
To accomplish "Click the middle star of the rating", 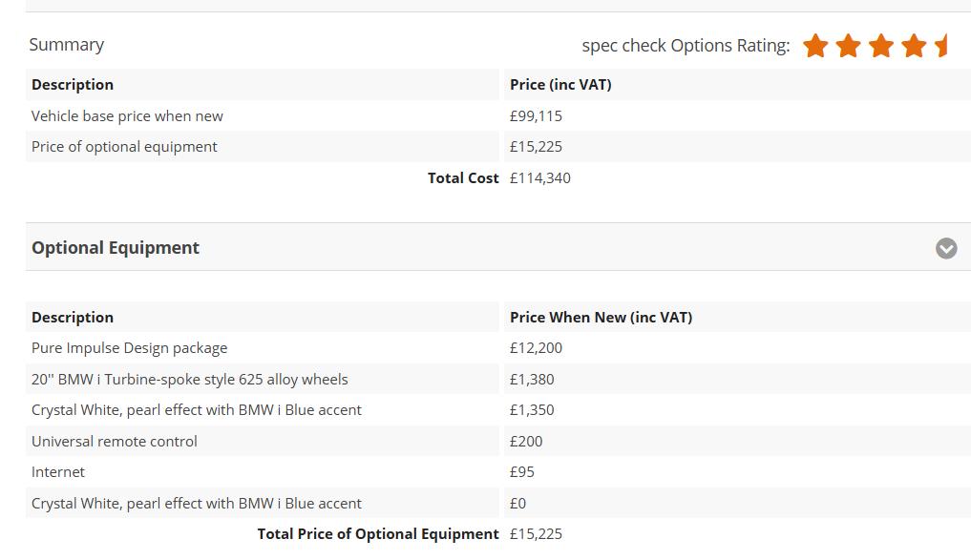I will (879, 45).
